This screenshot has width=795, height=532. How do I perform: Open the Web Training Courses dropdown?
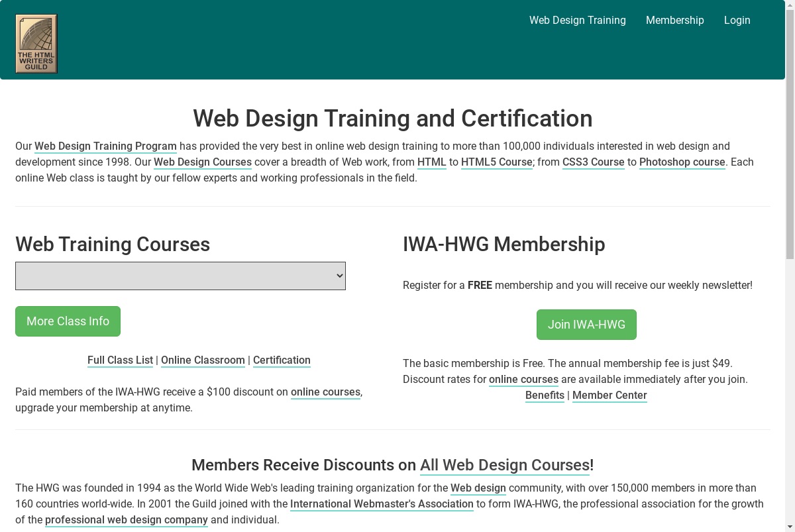coord(180,276)
